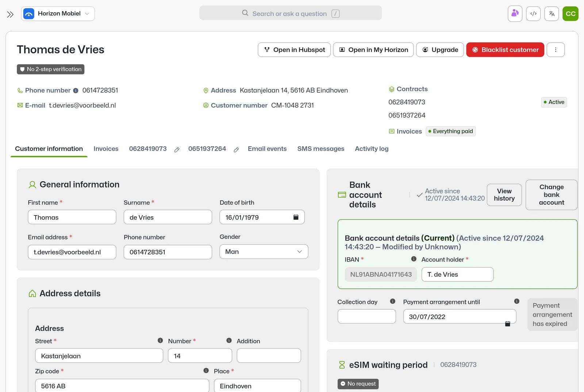Go to the Activity log tab

tap(372, 149)
